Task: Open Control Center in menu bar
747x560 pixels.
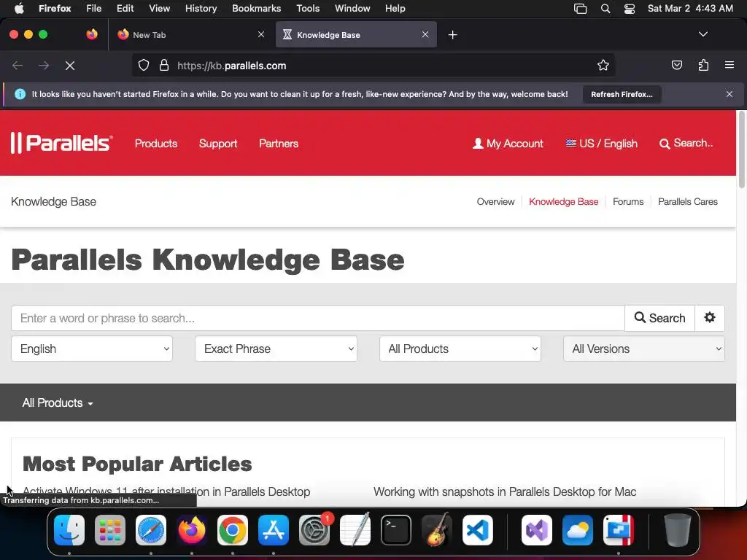Action: tap(630, 9)
